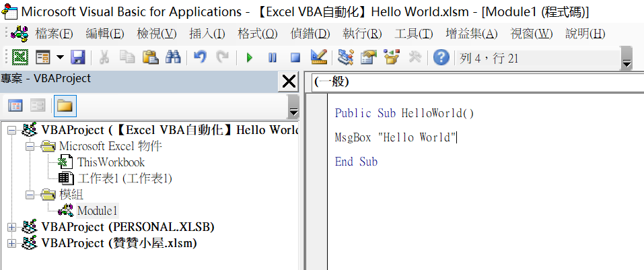Click the Reset stop icon
644x270 pixels.
click(295, 58)
